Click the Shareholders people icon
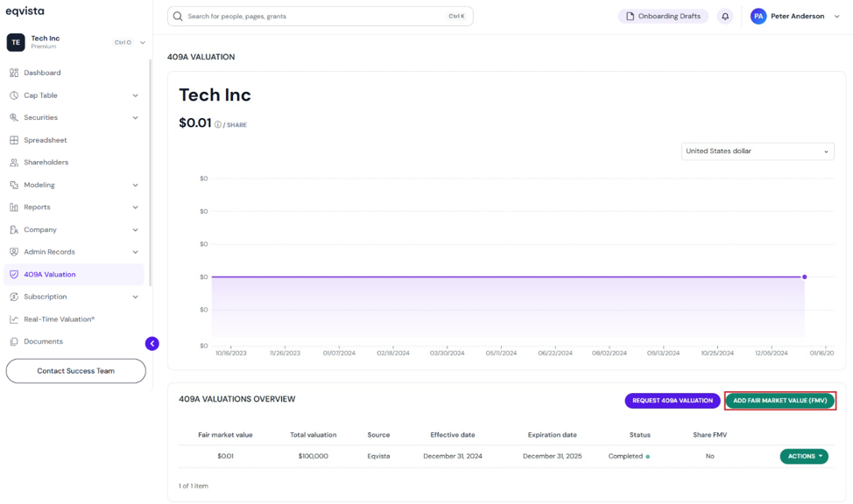853x504 pixels. 14,163
